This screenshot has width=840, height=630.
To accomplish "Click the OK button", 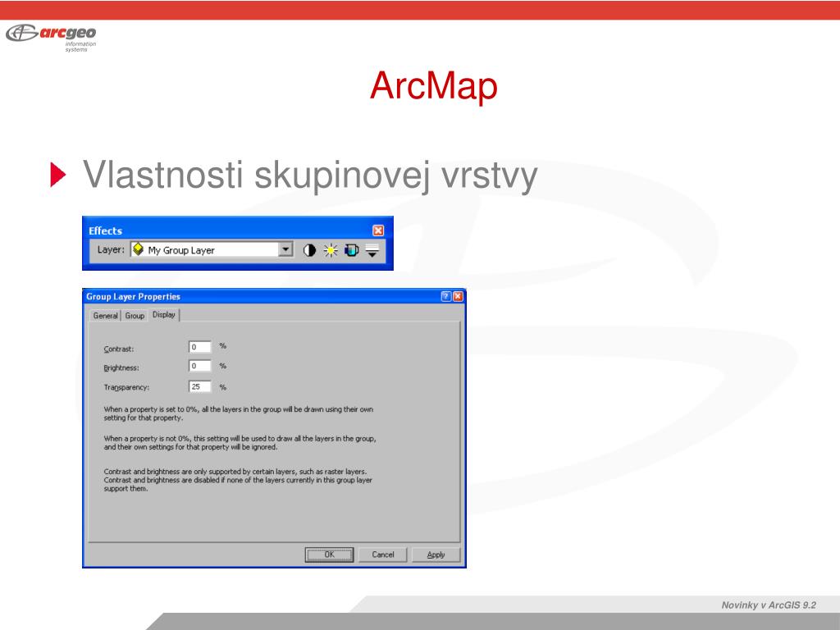I will [x=330, y=555].
